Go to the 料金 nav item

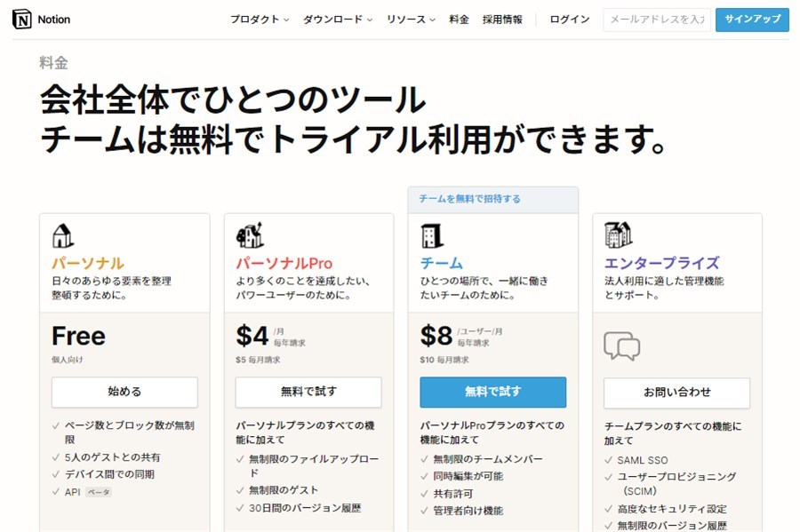tap(460, 20)
